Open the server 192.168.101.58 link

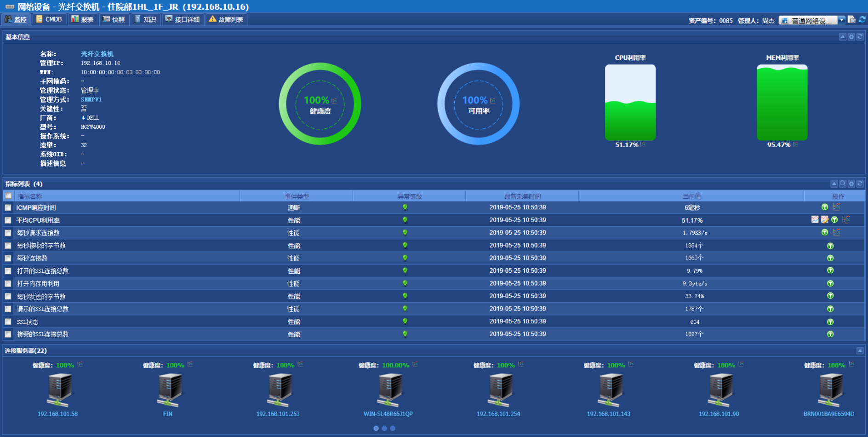[57, 414]
